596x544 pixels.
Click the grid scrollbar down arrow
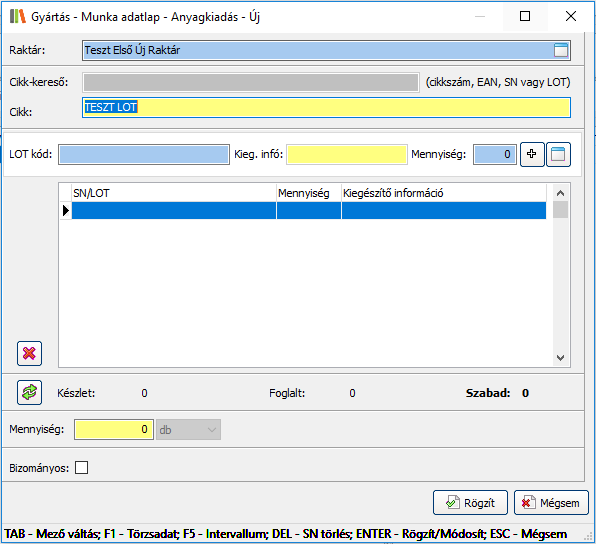point(560,358)
